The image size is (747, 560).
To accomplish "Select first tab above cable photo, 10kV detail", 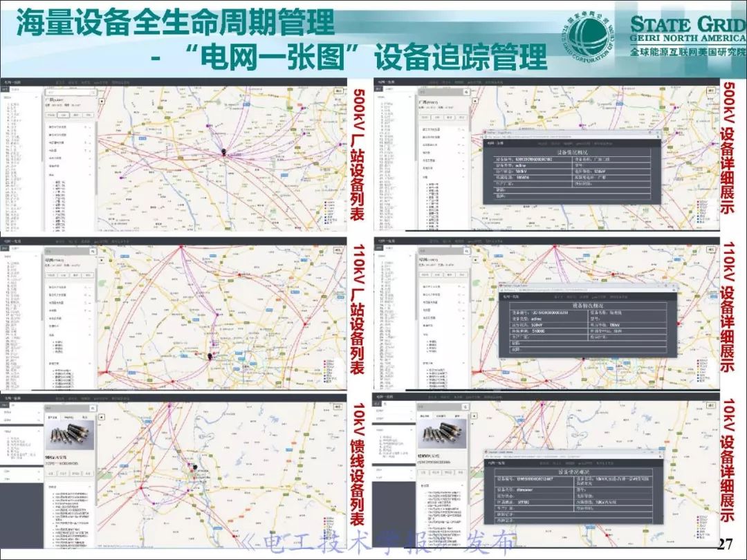I will click(424, 416).
